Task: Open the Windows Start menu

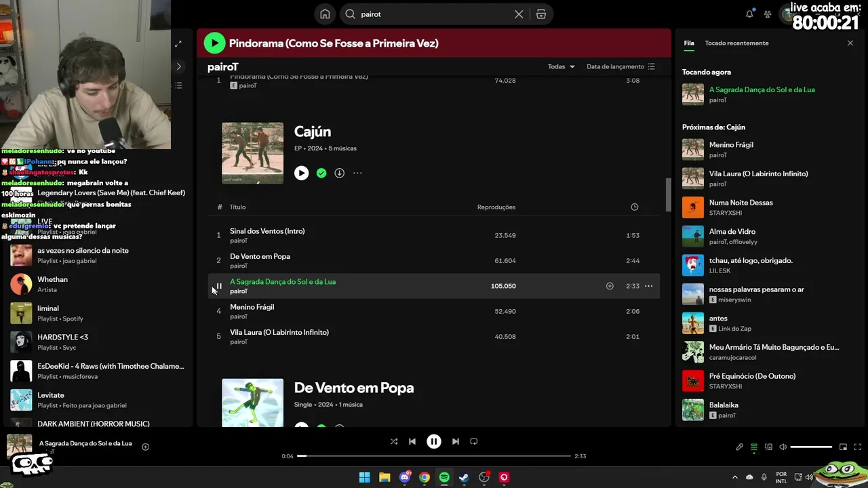Action: 364,477
